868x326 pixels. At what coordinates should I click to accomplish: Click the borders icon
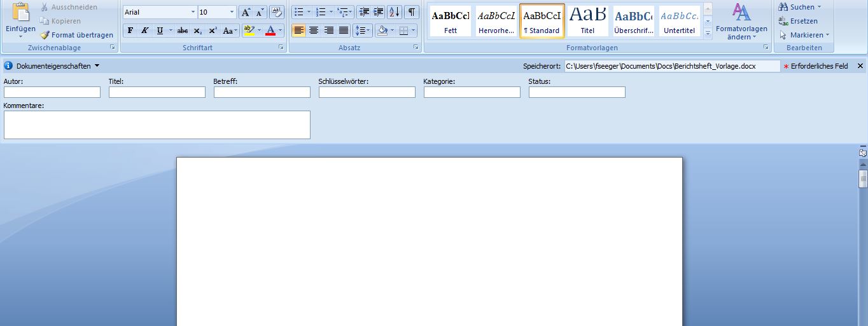[x=403, y=31]
